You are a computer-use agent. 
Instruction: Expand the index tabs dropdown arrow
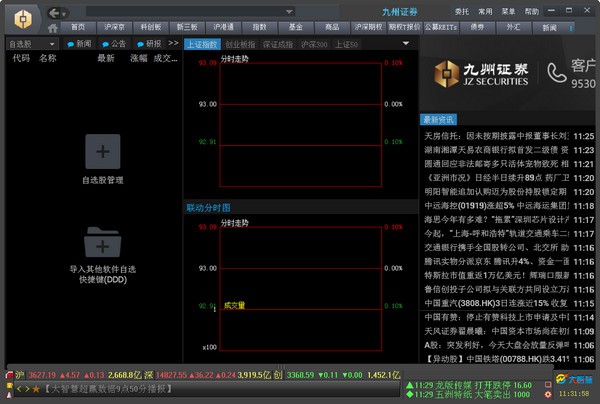406,44
